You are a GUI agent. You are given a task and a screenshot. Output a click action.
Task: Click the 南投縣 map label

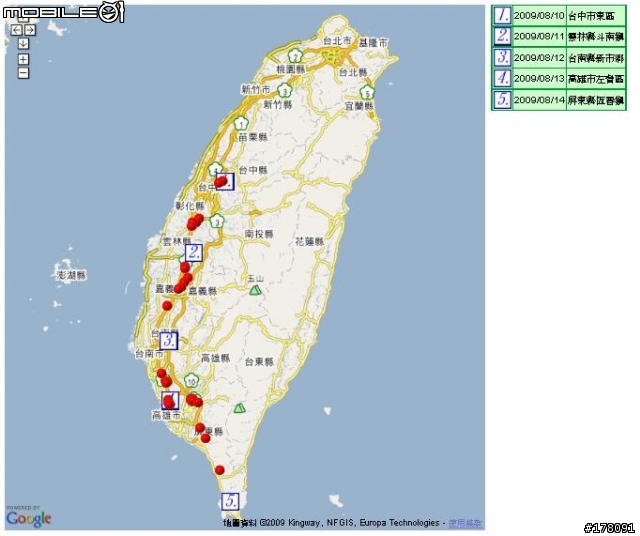point(259,234)
